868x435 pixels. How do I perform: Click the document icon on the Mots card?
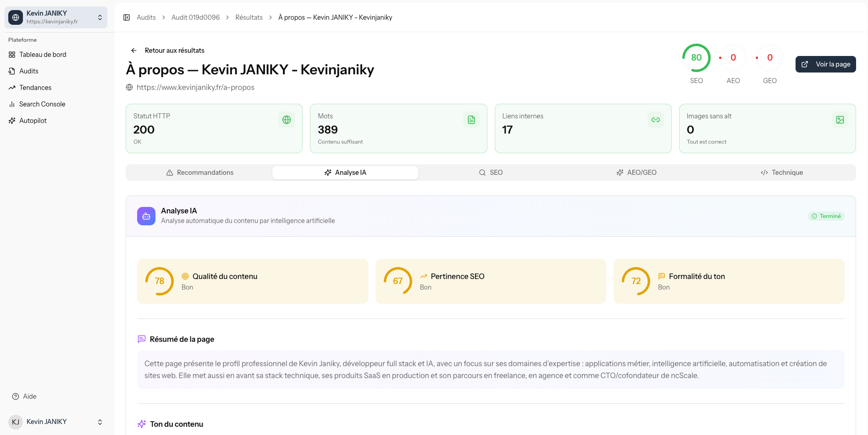click(471, 119)
